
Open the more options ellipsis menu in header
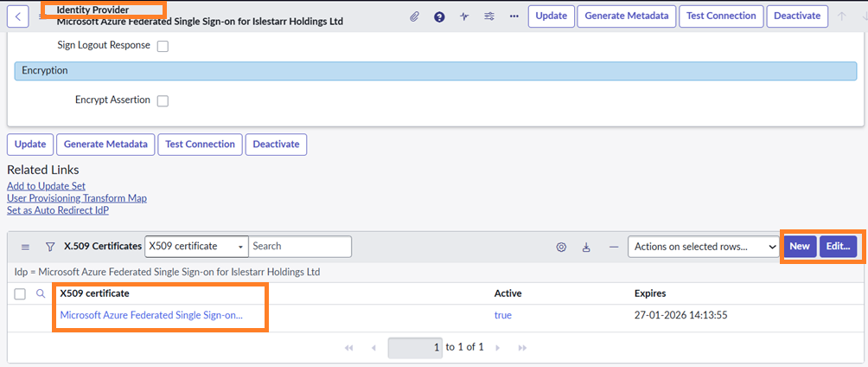(x=514, y=16)
